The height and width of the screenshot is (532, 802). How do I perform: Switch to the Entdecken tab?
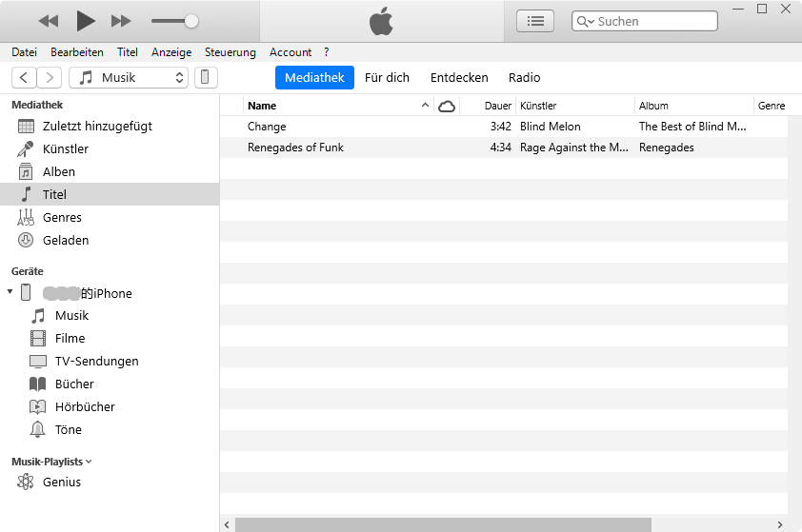tap(459, 78)
